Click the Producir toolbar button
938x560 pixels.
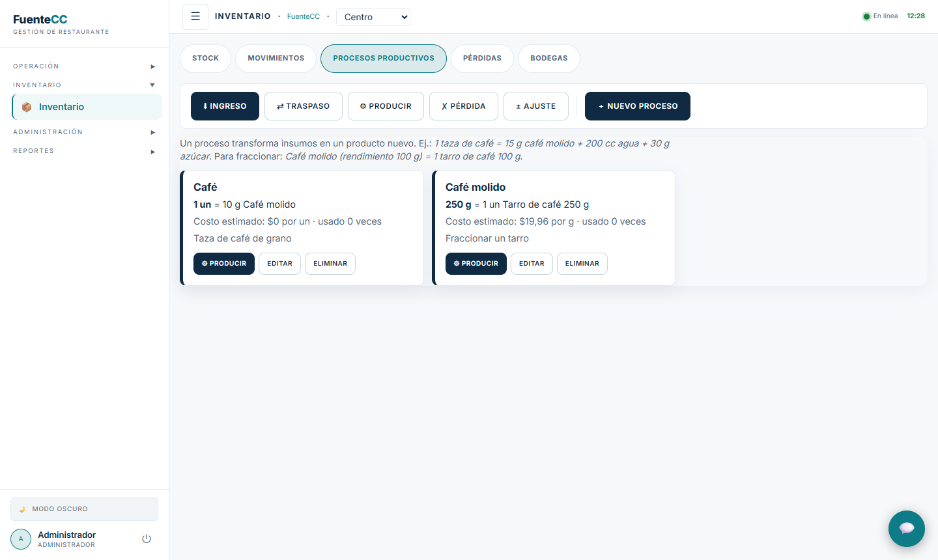click(x=386, y=106)
